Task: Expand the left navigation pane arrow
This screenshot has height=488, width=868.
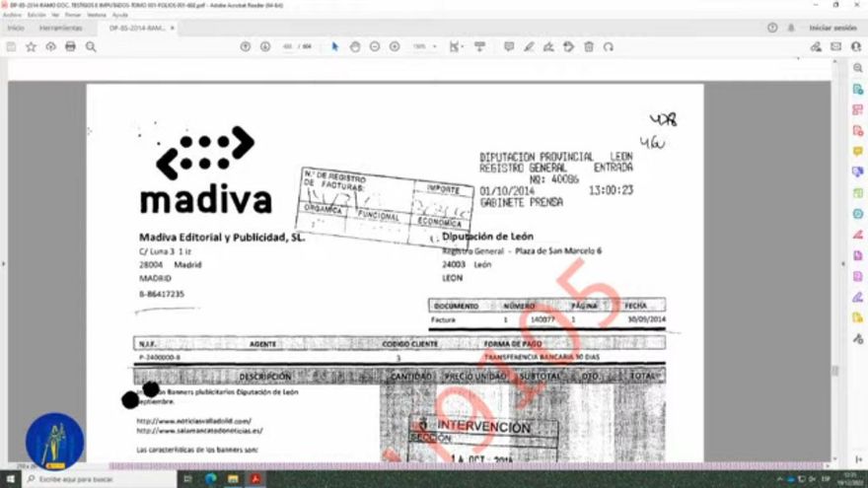Action: [3, 264]
